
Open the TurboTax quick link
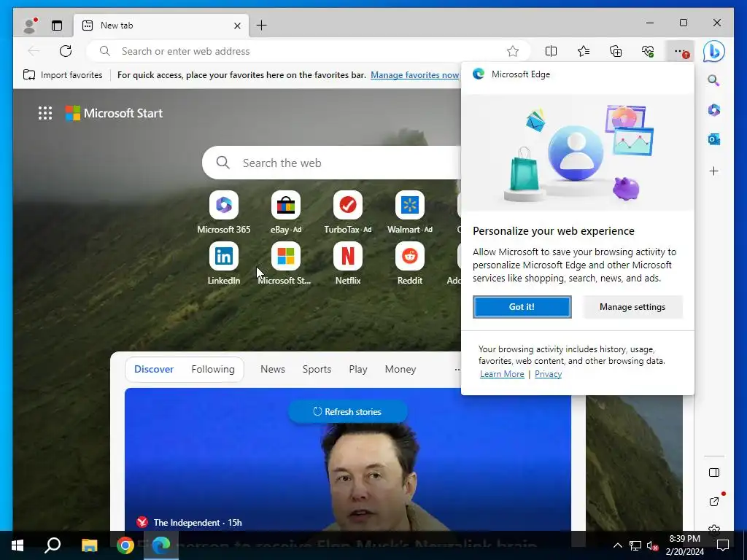coord(347,212)
